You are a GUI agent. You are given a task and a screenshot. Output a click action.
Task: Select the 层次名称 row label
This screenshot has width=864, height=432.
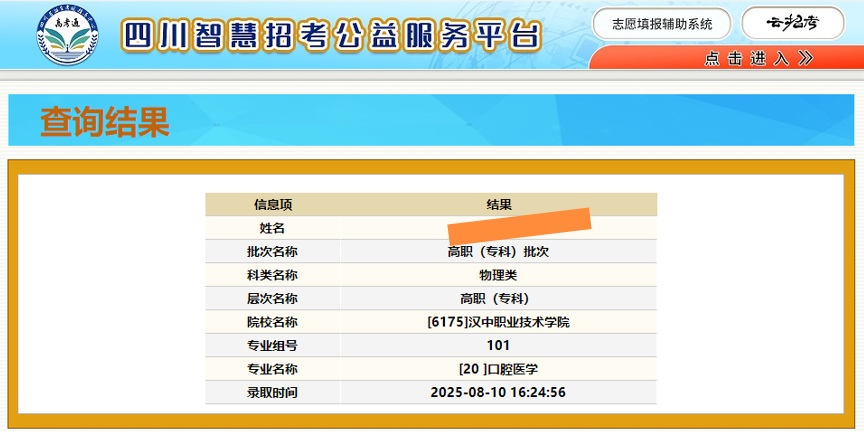tap(272, 299)
